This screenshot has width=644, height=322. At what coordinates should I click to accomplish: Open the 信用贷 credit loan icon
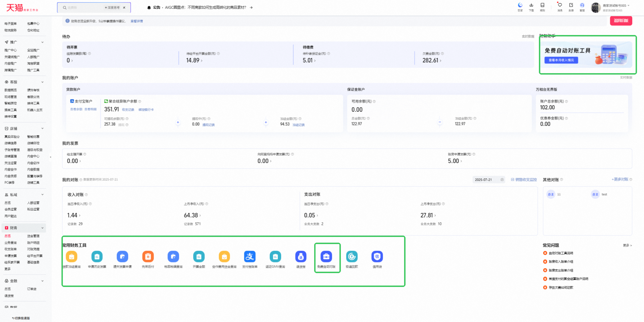(377, 257)
